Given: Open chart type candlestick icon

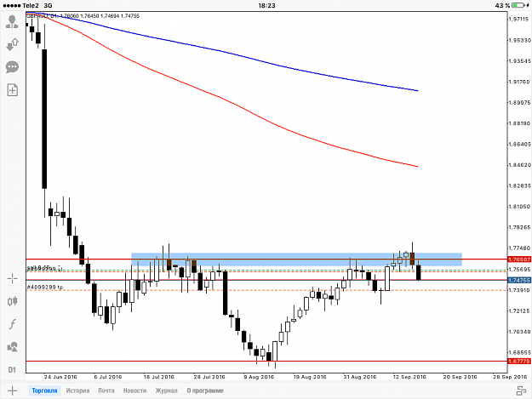Looking at the screenshot, I should (x=12, y=301).
